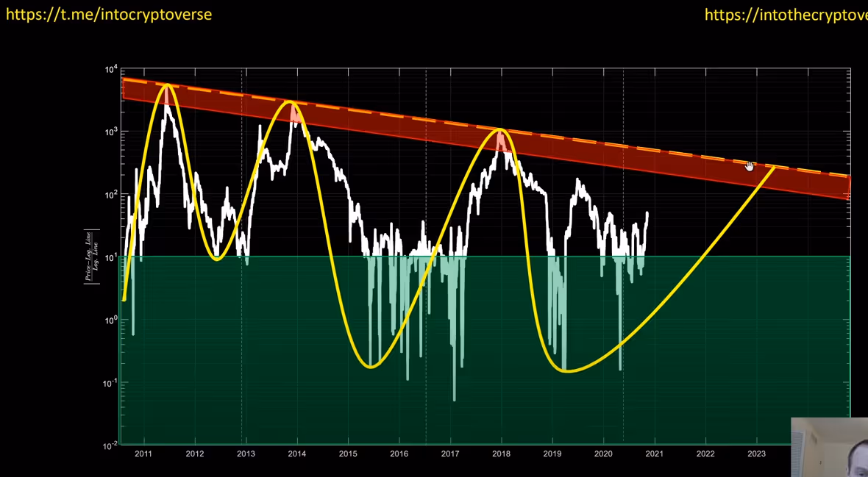Click the 10^-2 tick label on y-axis
This screenshot has height=477, width=868.
click(x=110, y=445)
